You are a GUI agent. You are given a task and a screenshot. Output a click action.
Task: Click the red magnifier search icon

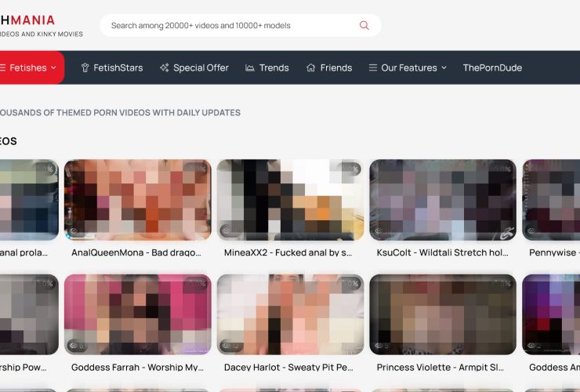(x=364, y=25)
